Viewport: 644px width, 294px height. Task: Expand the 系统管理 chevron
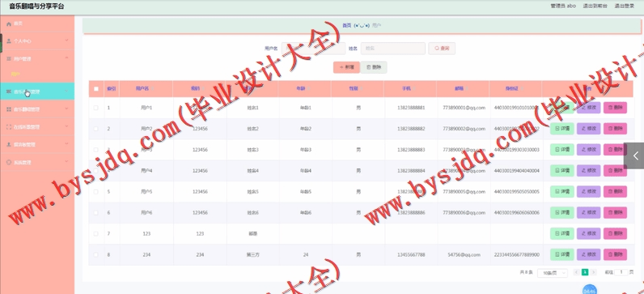click(x=66, y=162)
